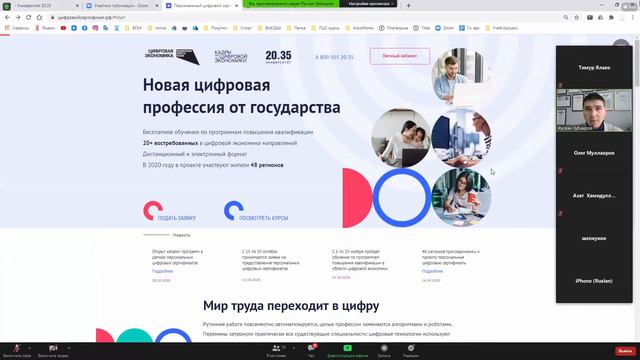Unmute microphone in Zoom toolbar
The width and height of the screenshot is (640, 360).
click(x=16, y=350)
